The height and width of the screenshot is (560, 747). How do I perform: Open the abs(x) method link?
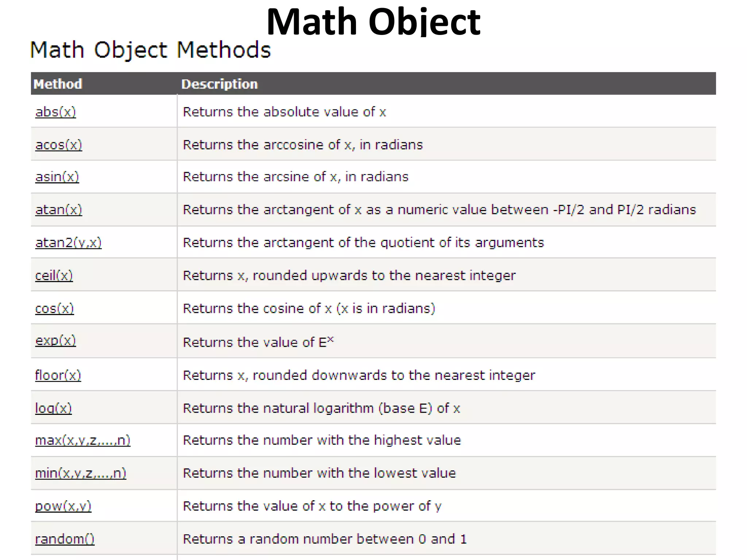55,112
